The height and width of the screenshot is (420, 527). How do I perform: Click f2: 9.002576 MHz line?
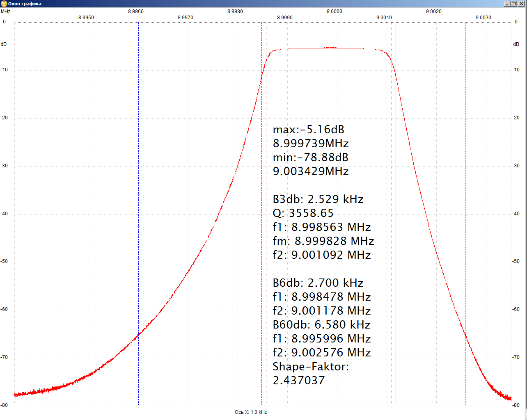[x=322, y=353]
